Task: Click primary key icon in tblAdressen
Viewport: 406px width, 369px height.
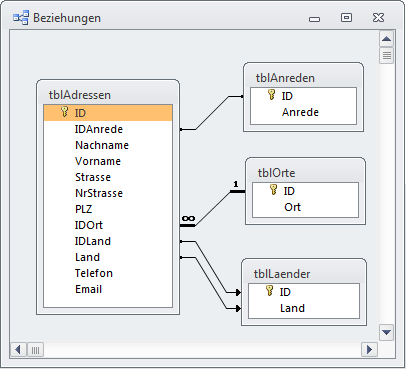Action: point(65,112)
